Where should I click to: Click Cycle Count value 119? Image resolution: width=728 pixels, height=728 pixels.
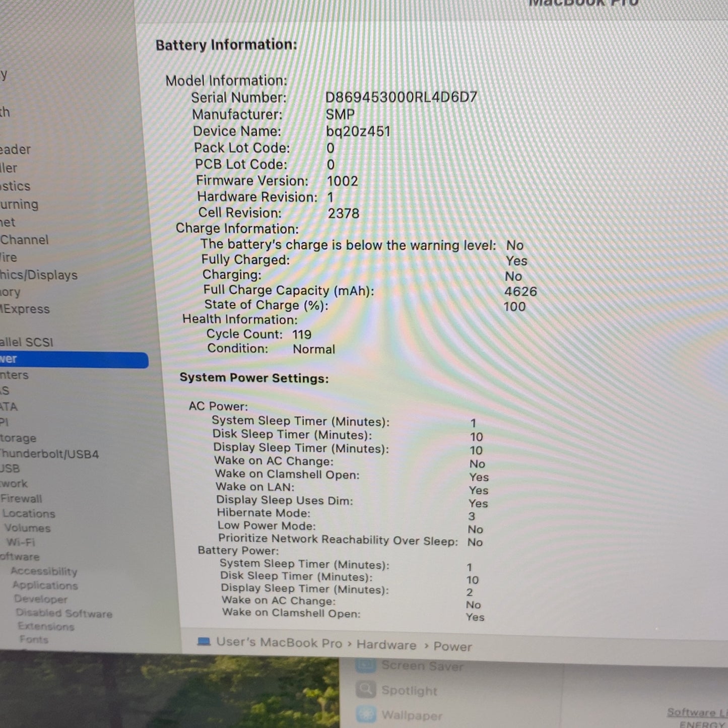302,335
